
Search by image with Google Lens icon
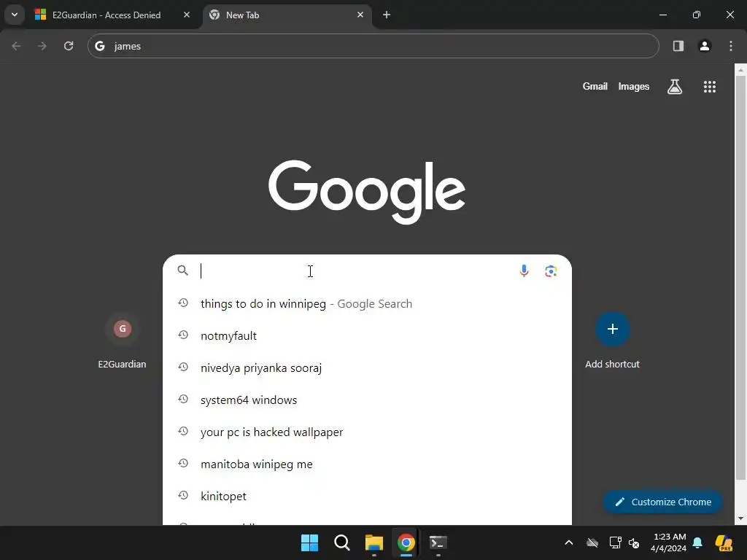pos(551,271)
